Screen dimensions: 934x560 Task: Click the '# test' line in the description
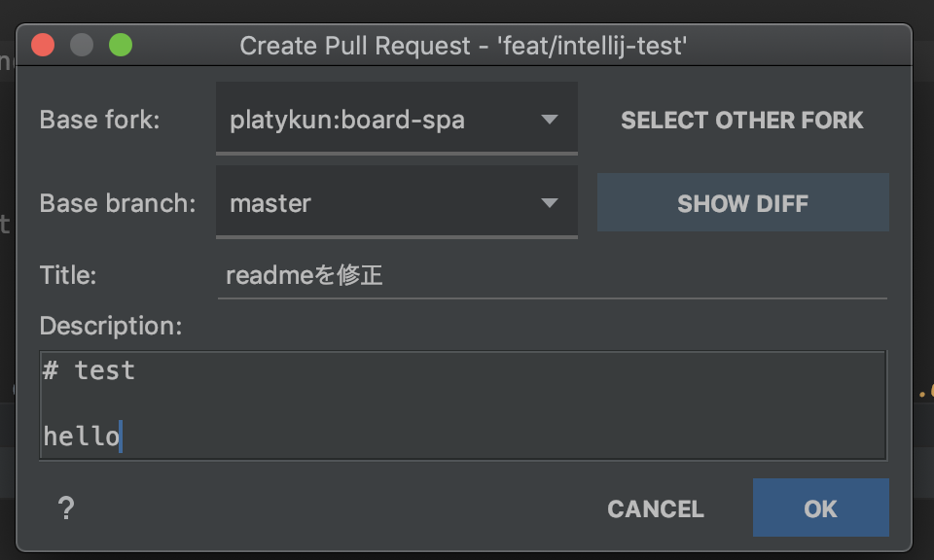(90, 370)
